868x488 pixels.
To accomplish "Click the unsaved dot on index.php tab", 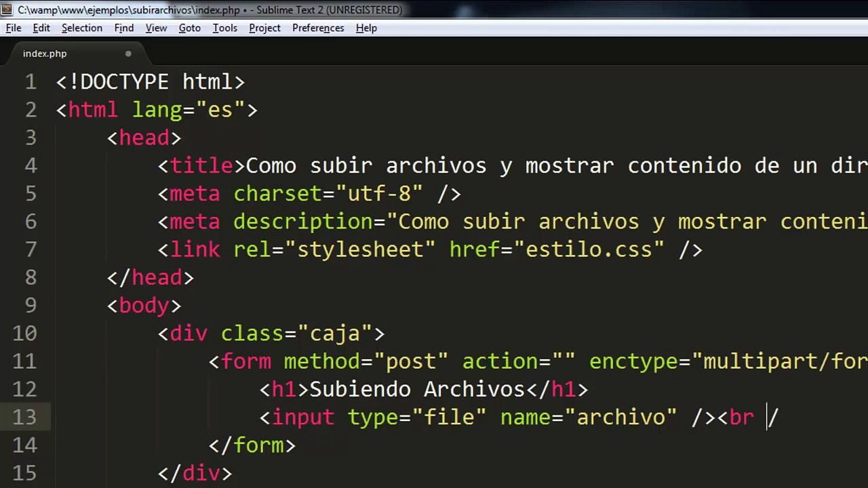I will (128, 54).
